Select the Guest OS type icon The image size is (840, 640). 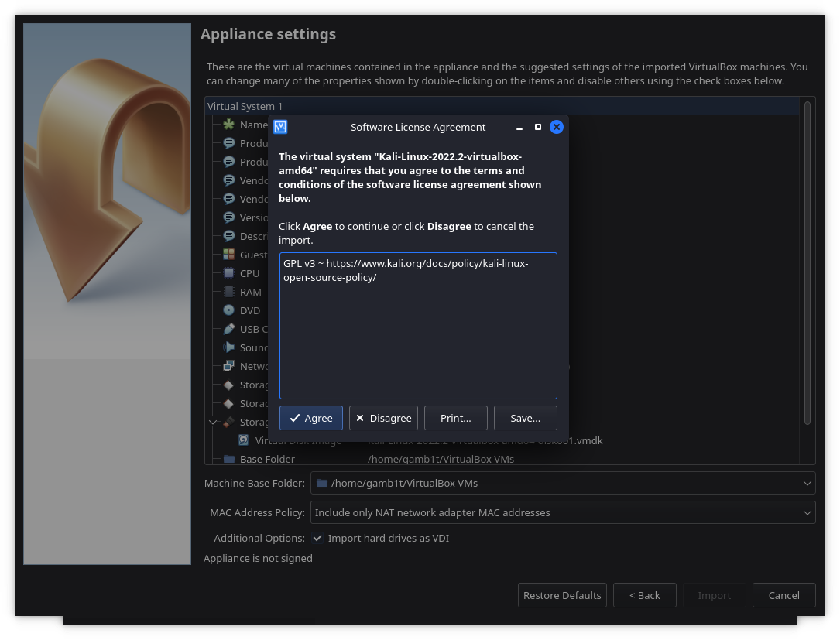[228, 255]
